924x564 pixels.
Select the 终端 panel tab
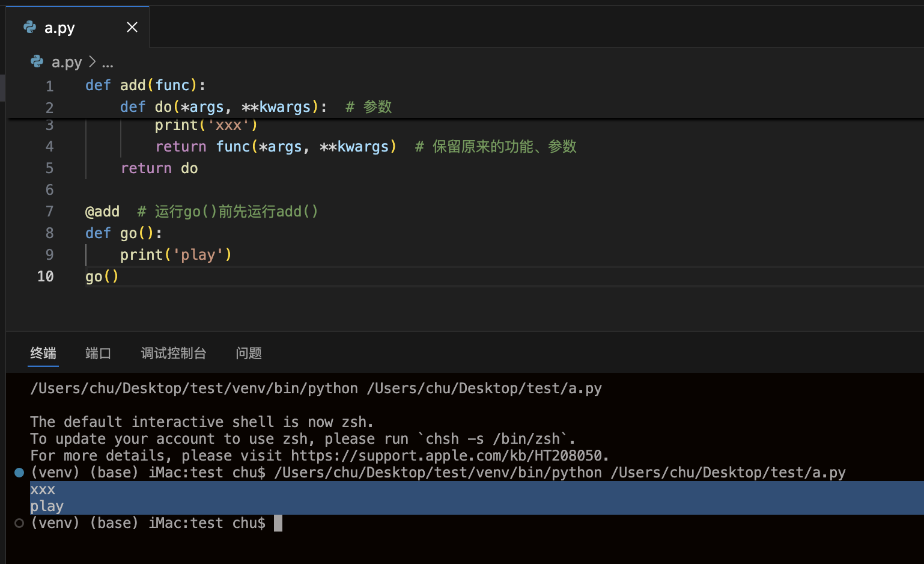[x=43, y=353]
